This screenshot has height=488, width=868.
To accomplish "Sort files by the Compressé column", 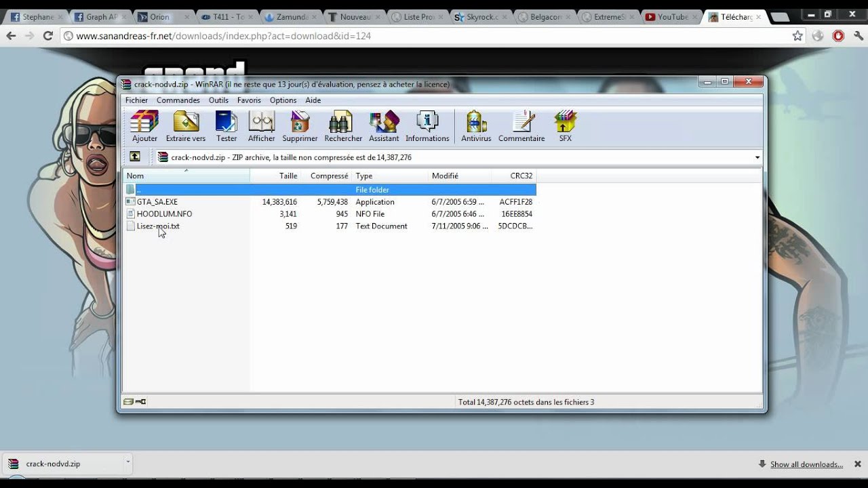I will click(x=327, y=176).
